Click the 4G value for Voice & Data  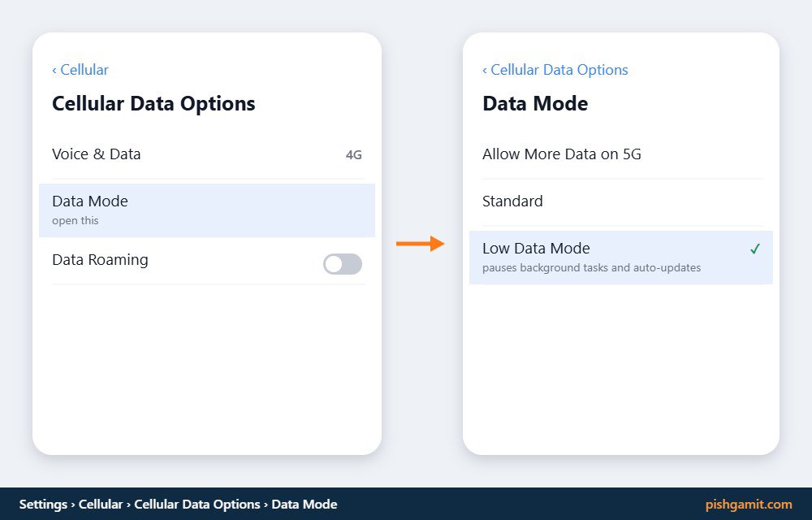(x=354, y=155)
